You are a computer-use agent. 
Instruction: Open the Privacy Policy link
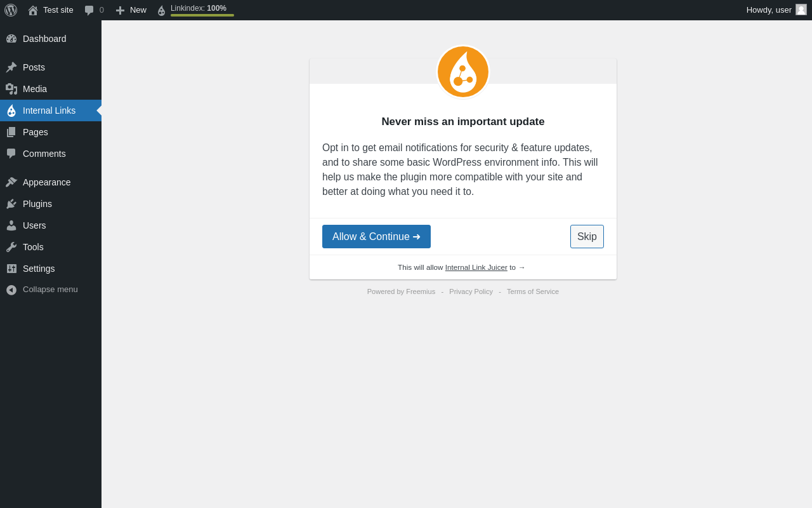pos(471,291)
